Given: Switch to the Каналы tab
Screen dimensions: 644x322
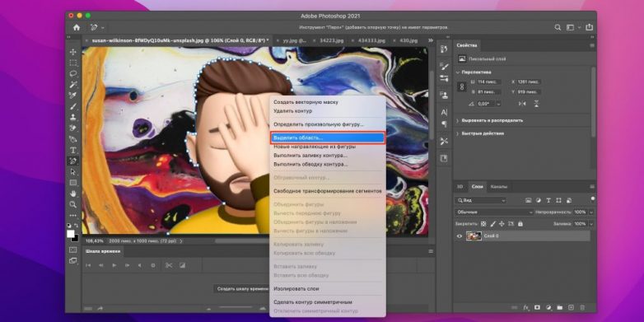Looking at the screenshot, I should 498,187.
